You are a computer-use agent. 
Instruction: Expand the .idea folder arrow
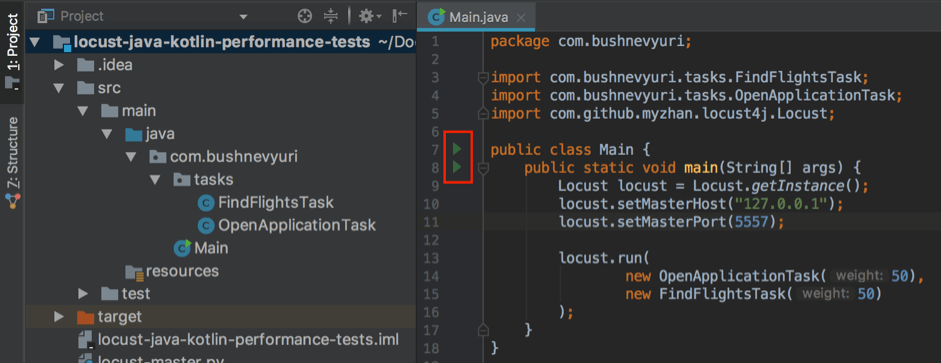click(x=58, y=65)
